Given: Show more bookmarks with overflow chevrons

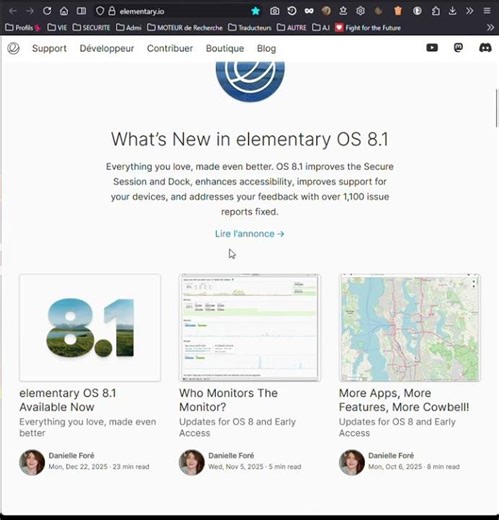Looking at the screenshot, I should point(490,28).
